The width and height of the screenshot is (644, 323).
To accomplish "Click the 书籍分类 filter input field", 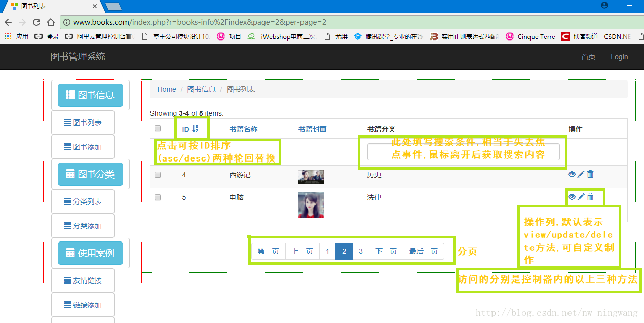I will (463, 152).
